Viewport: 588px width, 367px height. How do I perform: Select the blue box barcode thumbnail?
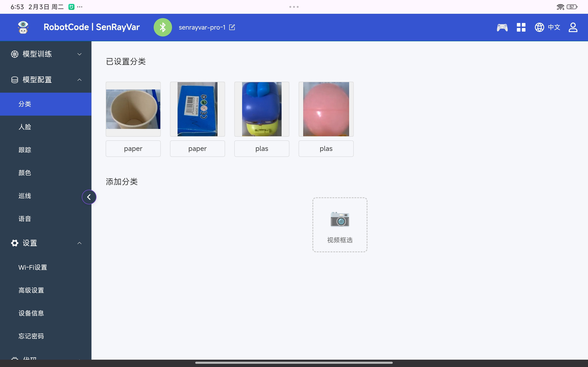point(197,109)
